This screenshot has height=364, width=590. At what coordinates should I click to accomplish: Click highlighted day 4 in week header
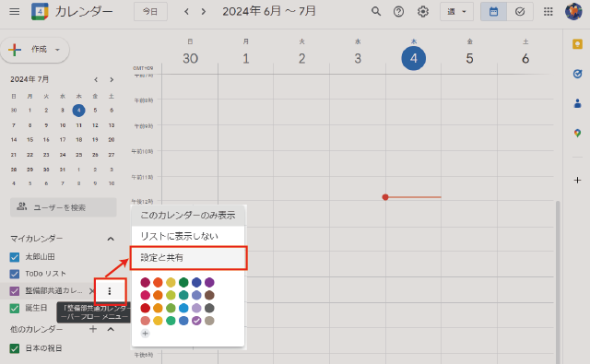[x=414, y=58]
